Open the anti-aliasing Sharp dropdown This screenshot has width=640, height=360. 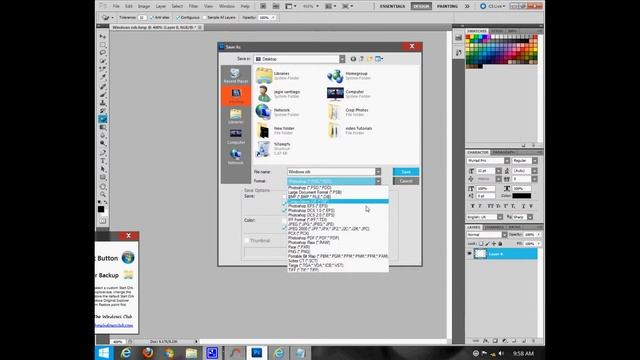(x=530, y=217)
